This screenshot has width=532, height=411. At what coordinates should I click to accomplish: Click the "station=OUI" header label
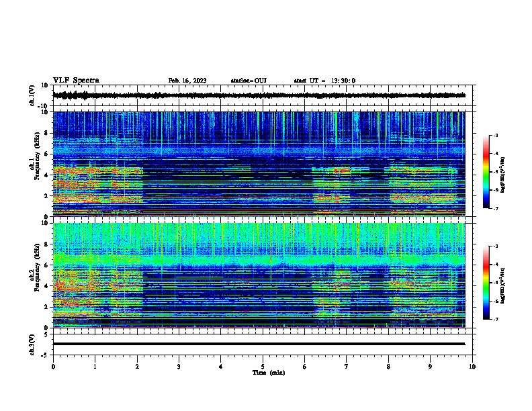pyautogui.click(x=249, y=81)
